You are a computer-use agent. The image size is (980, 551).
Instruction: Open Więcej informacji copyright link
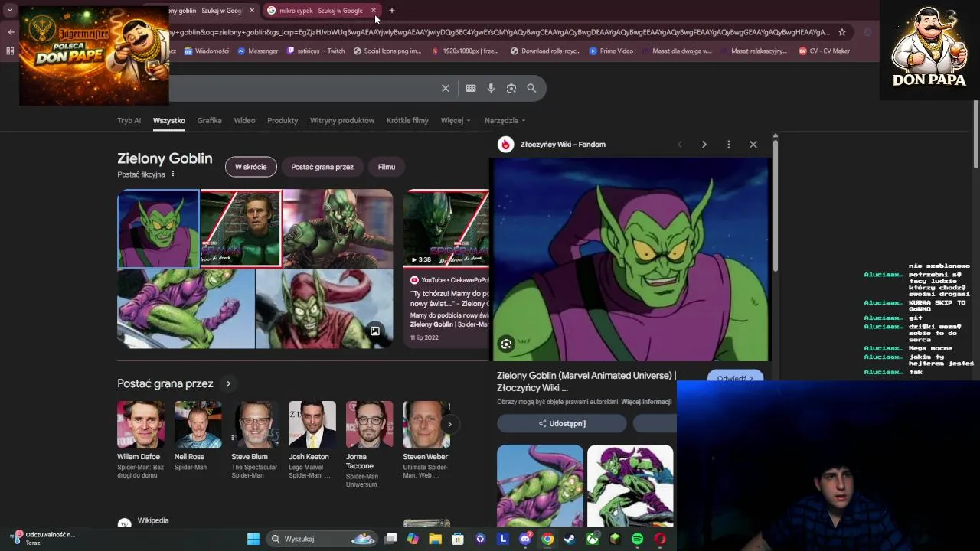646,402
